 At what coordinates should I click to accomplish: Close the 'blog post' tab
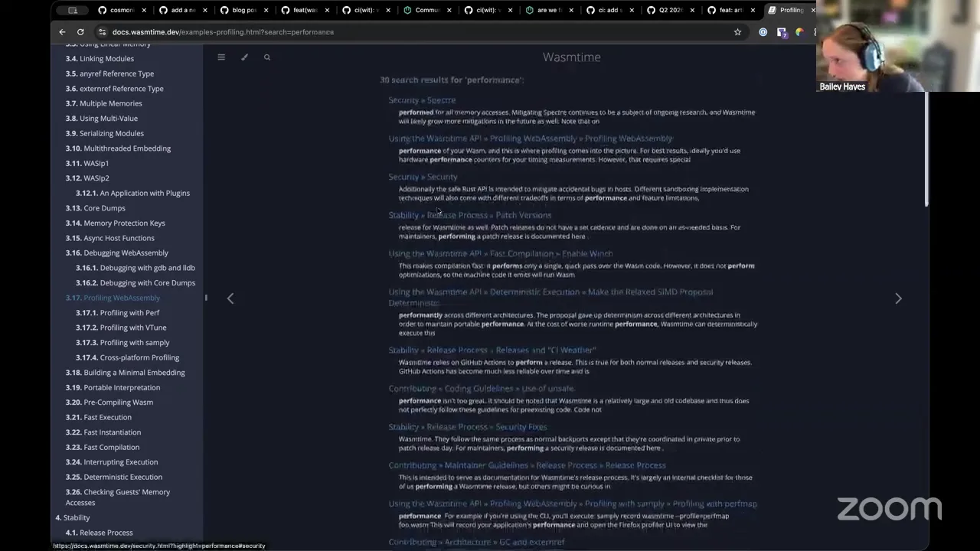(266, 10)
